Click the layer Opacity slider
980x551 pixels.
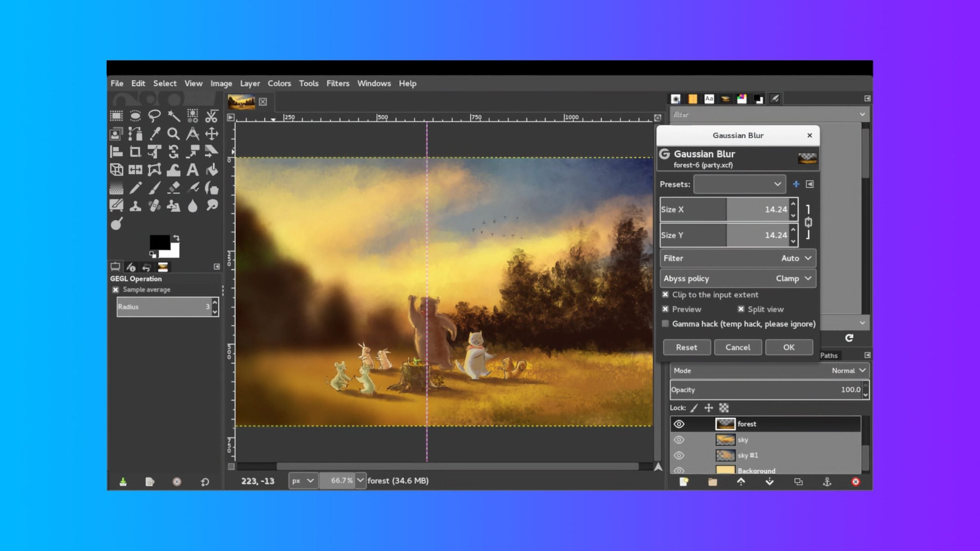point(766,390)
